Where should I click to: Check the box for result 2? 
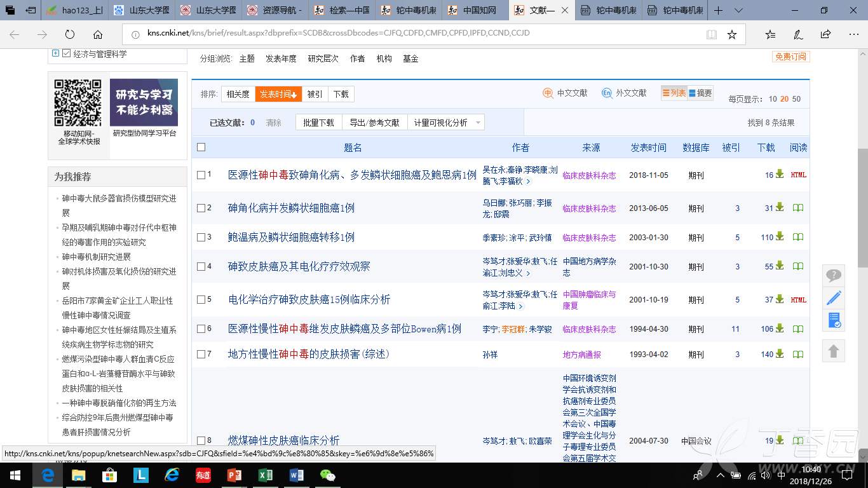coord(201,208)
